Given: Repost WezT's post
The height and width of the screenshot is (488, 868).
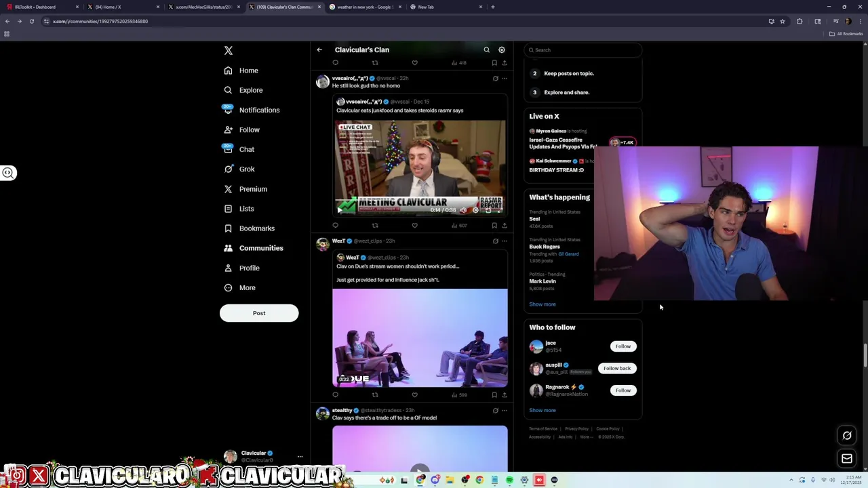Looking at the screenshot, I should [x=375, y=394].
